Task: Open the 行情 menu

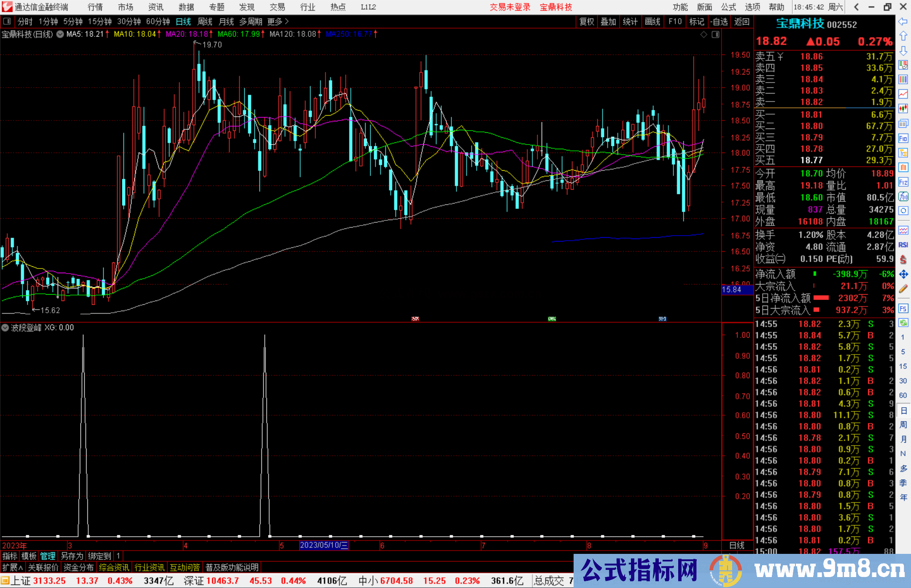Action: [x=95, y=7]
